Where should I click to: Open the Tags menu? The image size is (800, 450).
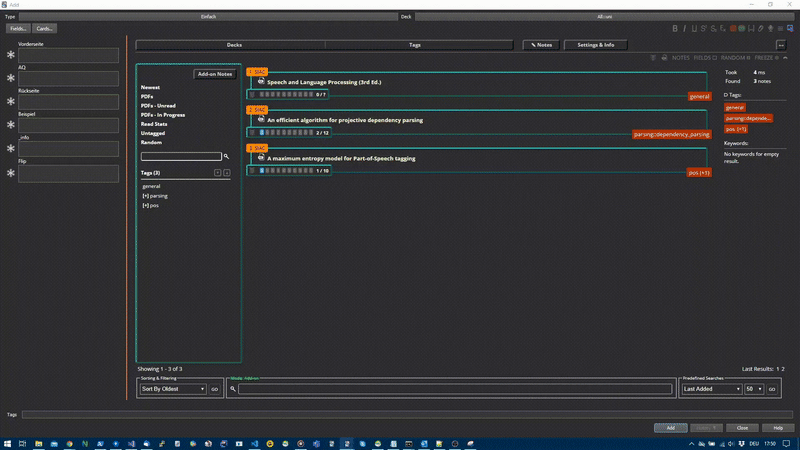click(415, 45)
